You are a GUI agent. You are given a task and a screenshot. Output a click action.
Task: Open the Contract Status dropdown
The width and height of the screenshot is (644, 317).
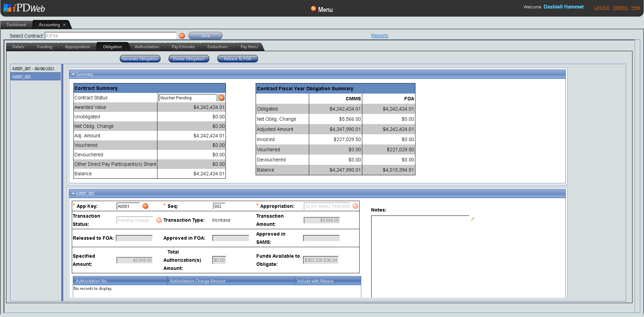tap(221, 98)
